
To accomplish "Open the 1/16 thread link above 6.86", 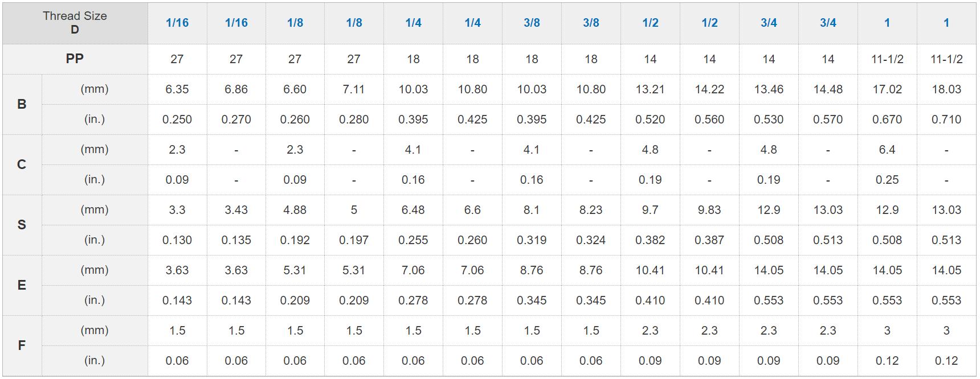I will [236, 23].
